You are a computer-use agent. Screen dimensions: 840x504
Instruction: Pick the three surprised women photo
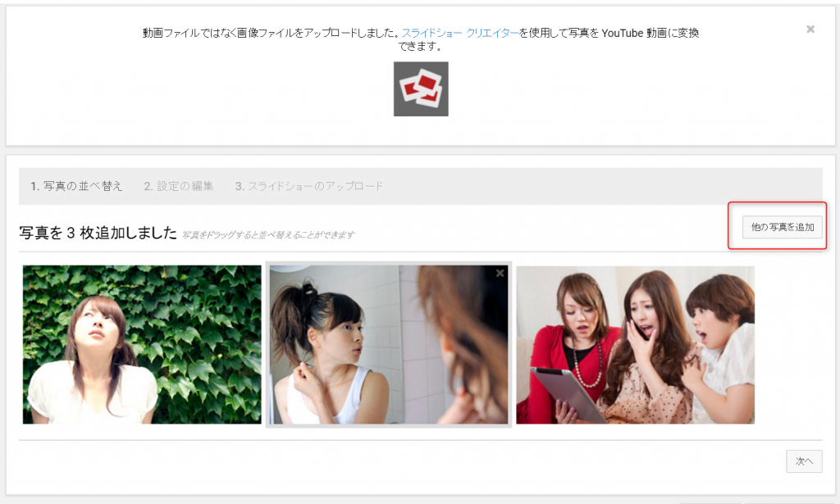(635, 344)
